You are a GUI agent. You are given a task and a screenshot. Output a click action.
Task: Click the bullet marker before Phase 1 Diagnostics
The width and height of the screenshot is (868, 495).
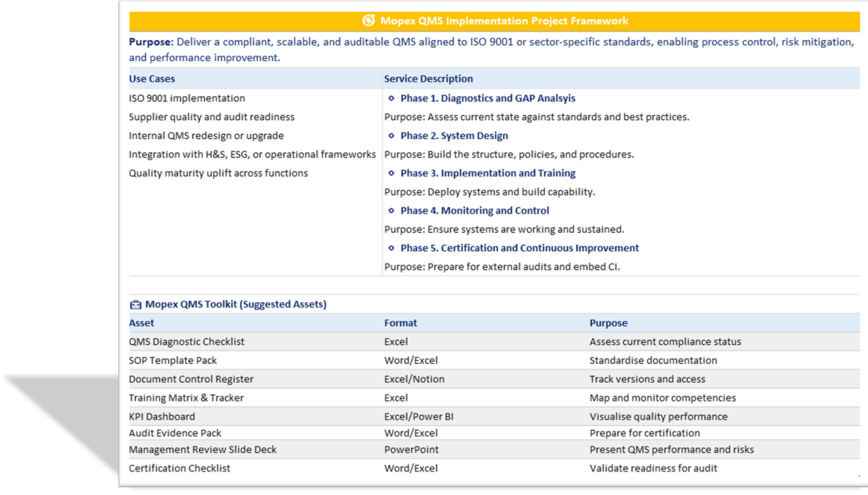coord(391,98)
